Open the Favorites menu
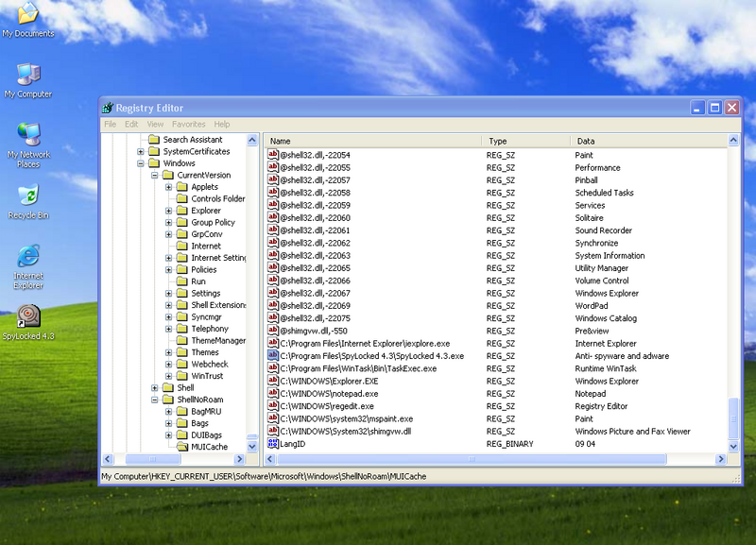The width and height of the screenshot is (756, 545). coord(188,124)
